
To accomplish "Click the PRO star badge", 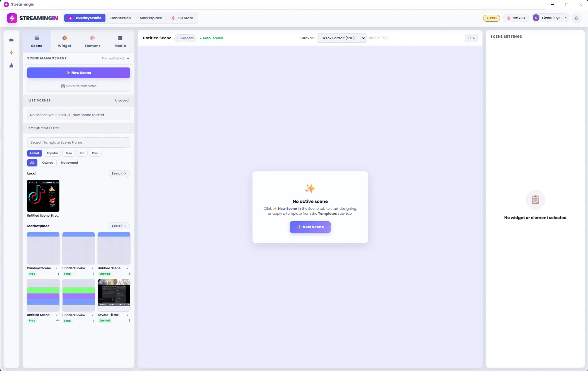I will coord(491,18).
